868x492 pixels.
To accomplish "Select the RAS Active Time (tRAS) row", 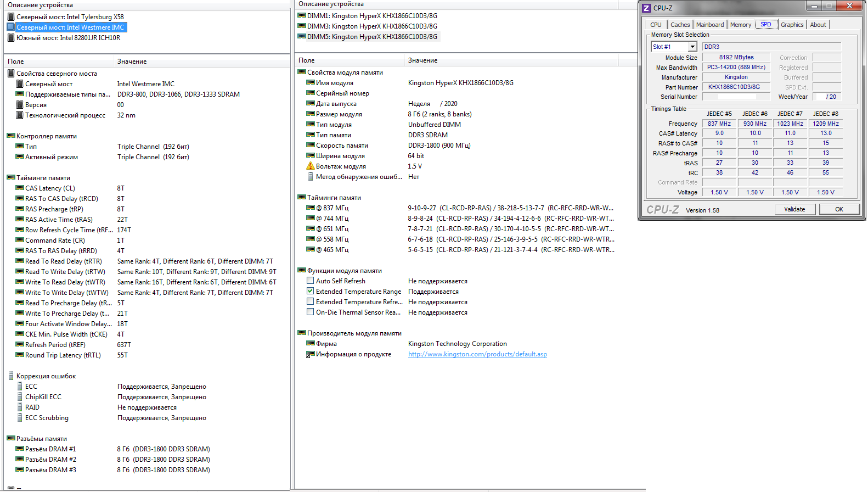I will pos(146,220).
